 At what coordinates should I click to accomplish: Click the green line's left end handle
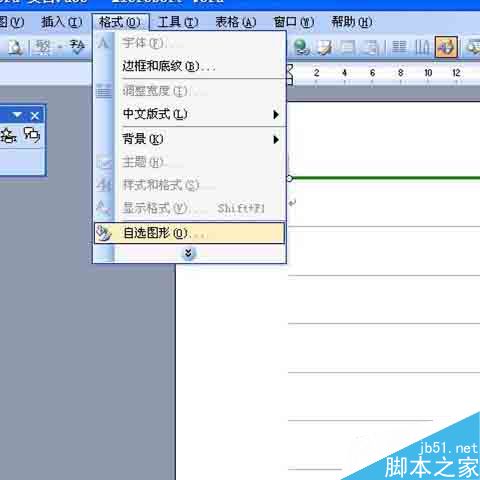(x=289, y=178)
